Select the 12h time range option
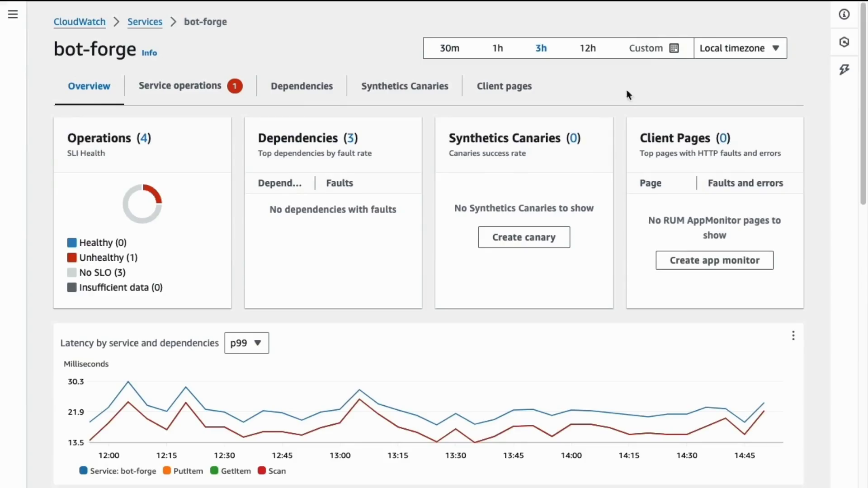 pos(588,48)
